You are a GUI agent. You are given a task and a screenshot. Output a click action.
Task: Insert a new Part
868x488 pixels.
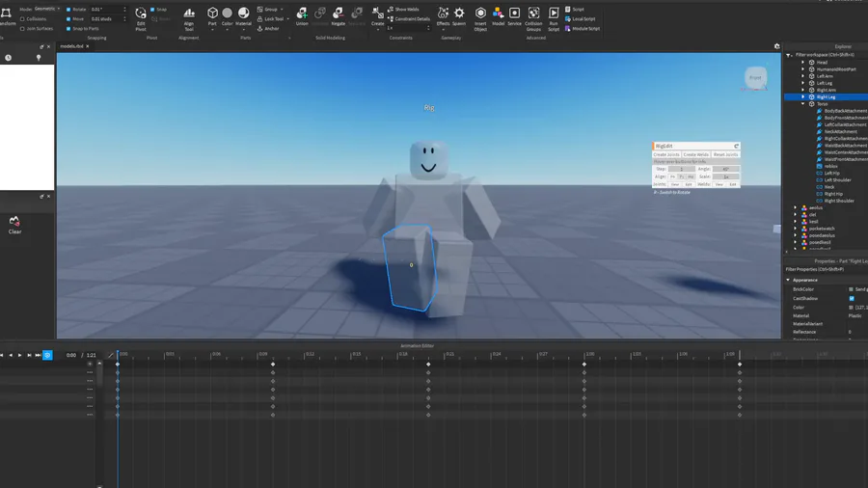click(212, 16)
